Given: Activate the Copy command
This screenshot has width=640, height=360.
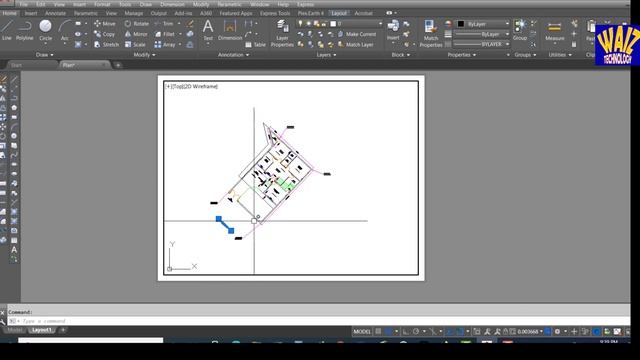Looking at the screenshot, I should pyautogui.click(x=104, y=34).
